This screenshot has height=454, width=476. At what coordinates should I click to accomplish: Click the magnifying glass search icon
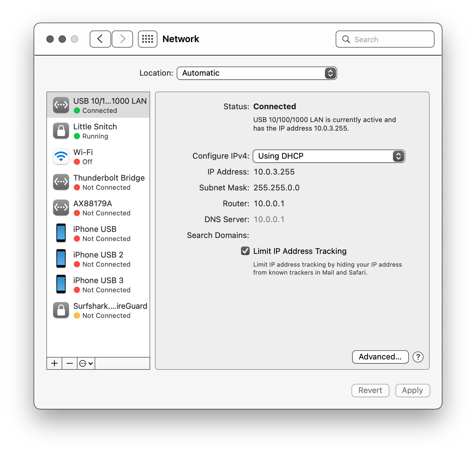point(346,39)
